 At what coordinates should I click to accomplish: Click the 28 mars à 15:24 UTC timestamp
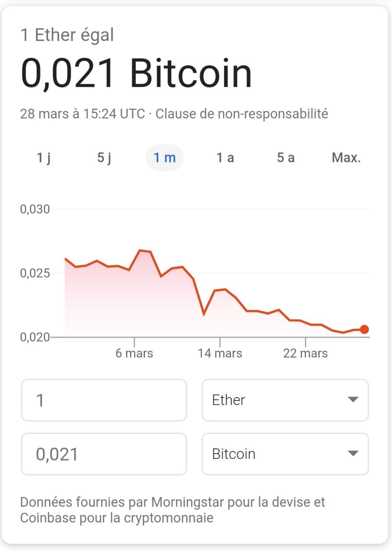pos(82,114)
